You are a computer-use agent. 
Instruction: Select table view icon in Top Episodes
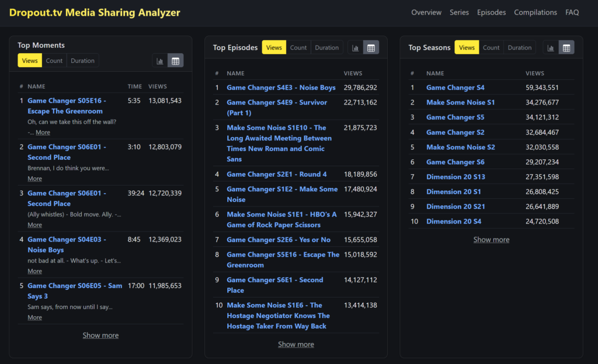pyautogui.click(x=371, y=48)
